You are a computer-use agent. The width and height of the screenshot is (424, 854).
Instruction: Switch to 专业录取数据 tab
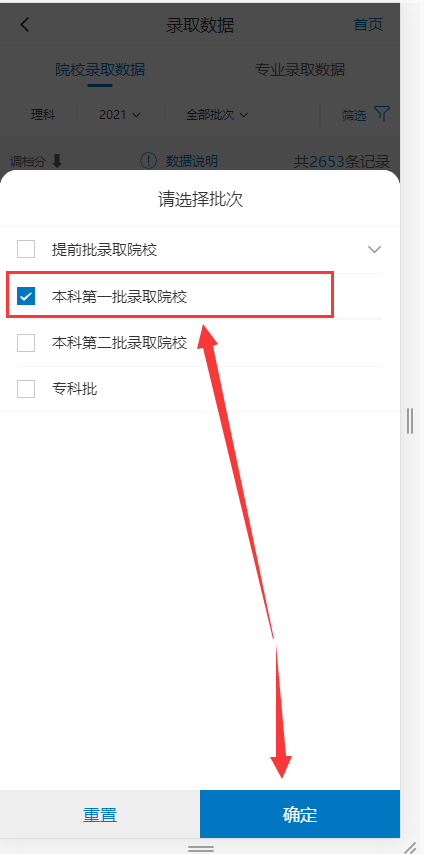point(300,70)
